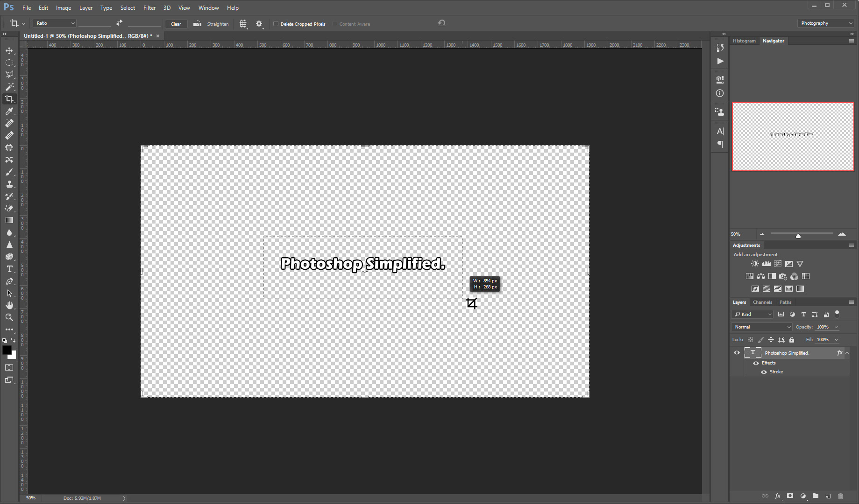Viewport: 859px width, 504px height.
Task: Open the Kind layer filter dropdown
Action: coord(753,314)
